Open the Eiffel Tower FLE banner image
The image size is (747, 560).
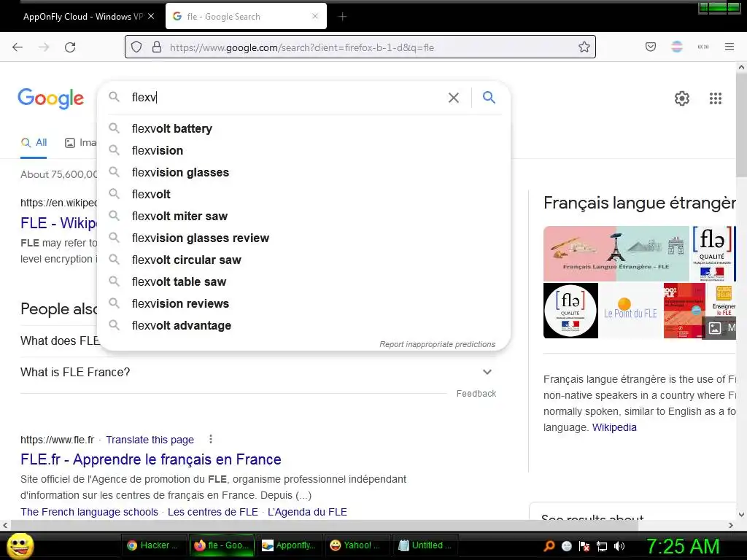(616, 254)
